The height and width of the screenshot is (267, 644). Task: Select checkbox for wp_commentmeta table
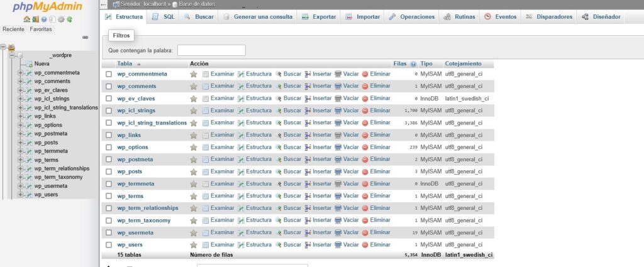pyautogui.click(x=109, y=74)
